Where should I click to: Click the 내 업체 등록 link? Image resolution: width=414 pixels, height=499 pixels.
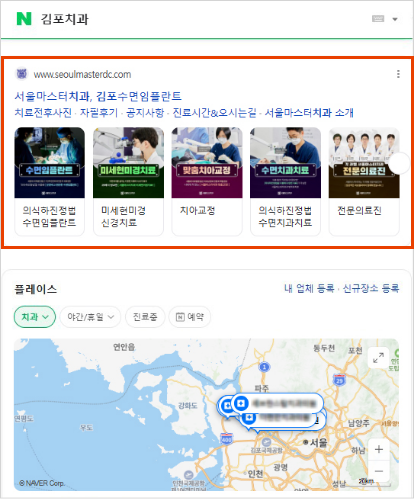tap(309, 288)
